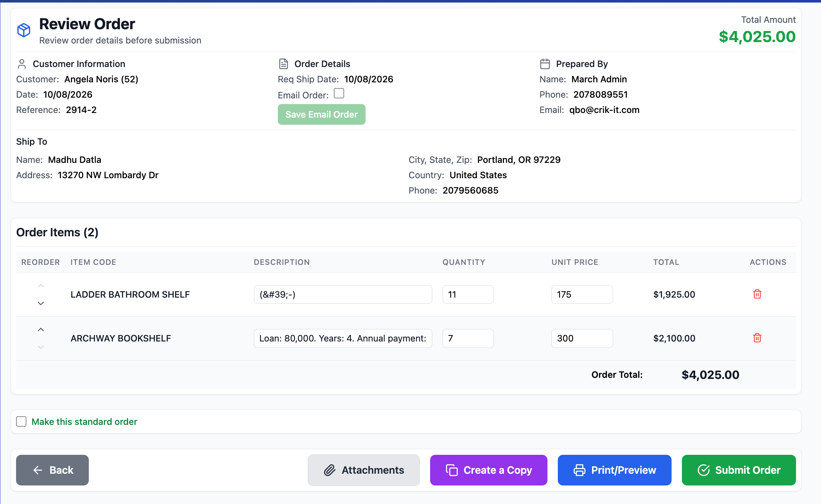Click the green $4,025.00 total amount
821x504 pixels.
(x=757, y=37)
